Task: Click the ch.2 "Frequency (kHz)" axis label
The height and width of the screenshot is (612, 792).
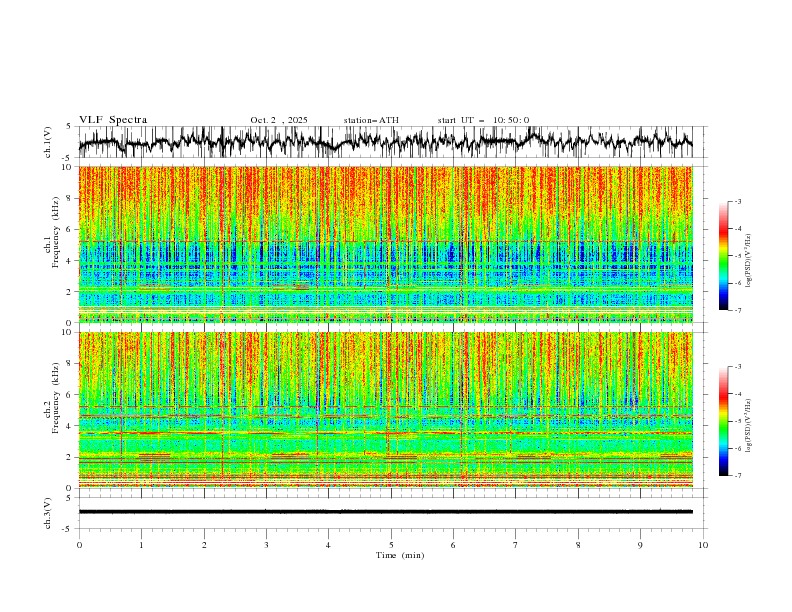Action: click(x=55, y=398)
